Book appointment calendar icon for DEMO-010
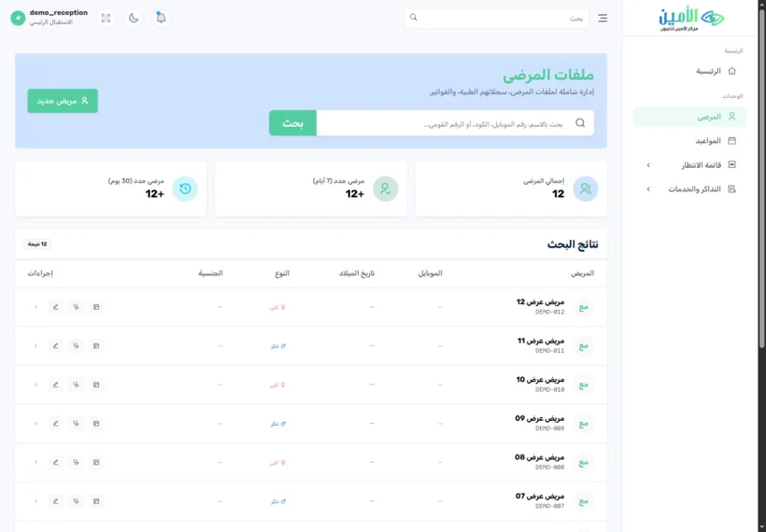The width and height of the screenshot is (766, 532). pos(96,385)
